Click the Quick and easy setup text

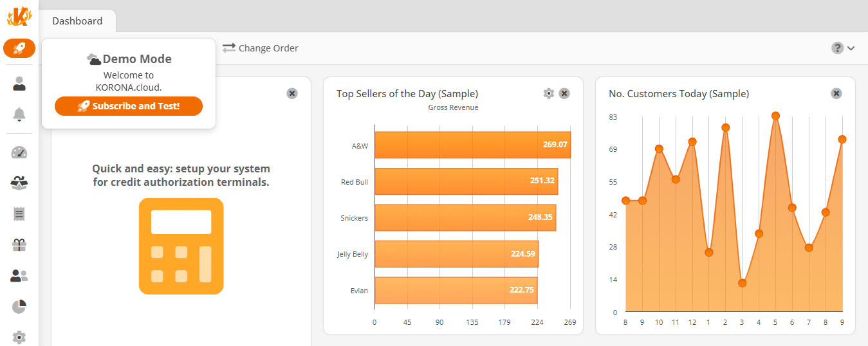[x=181, y=176]
